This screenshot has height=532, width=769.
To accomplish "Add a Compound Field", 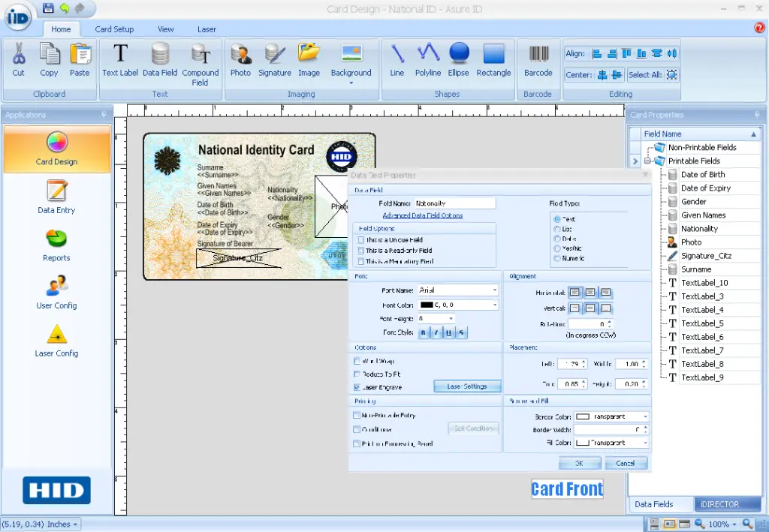I will (x=200, y=60).
